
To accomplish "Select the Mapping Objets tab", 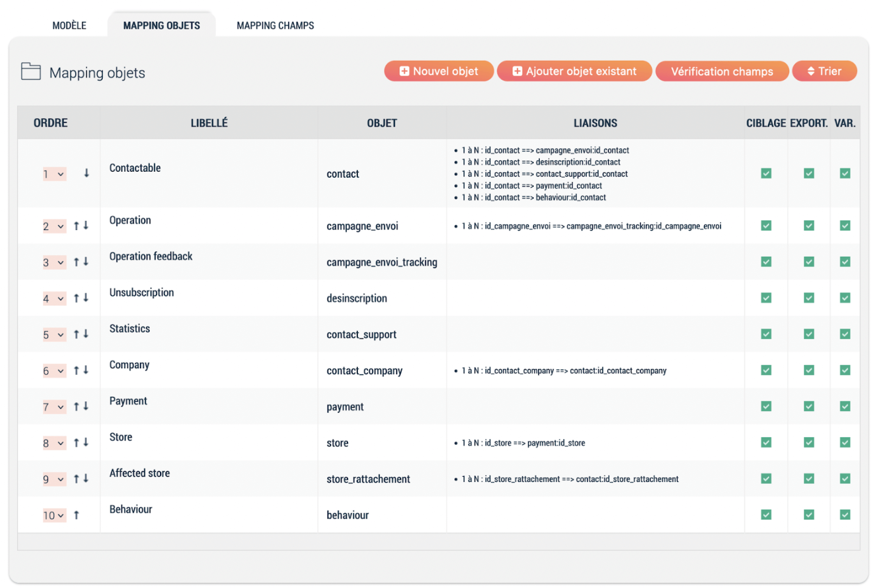I will point(162,26).
